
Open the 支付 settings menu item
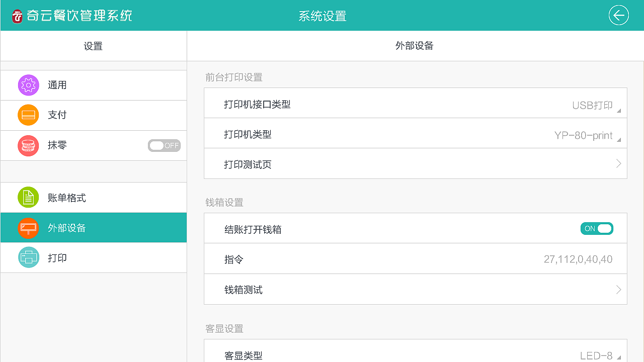click(x=57, y=115)
